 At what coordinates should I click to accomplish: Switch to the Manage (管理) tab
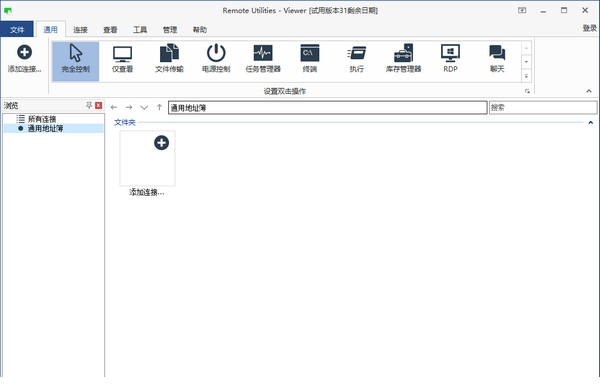point(170,29)
